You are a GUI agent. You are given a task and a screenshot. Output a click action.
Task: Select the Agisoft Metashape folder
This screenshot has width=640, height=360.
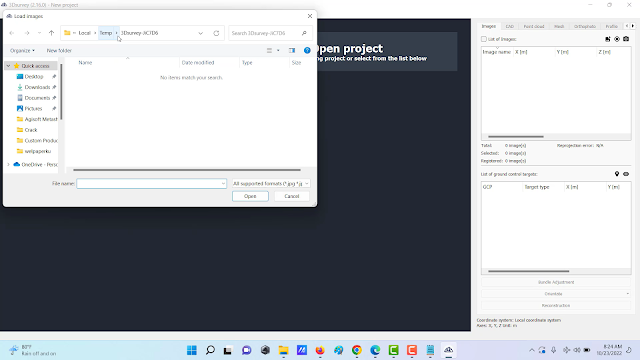coord(37,119)
